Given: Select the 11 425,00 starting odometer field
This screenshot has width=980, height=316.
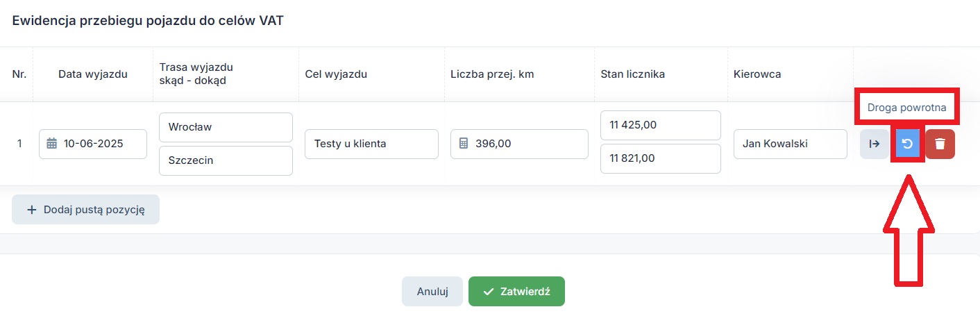Looking at the screenshot, I should click(x=660, y=125).
